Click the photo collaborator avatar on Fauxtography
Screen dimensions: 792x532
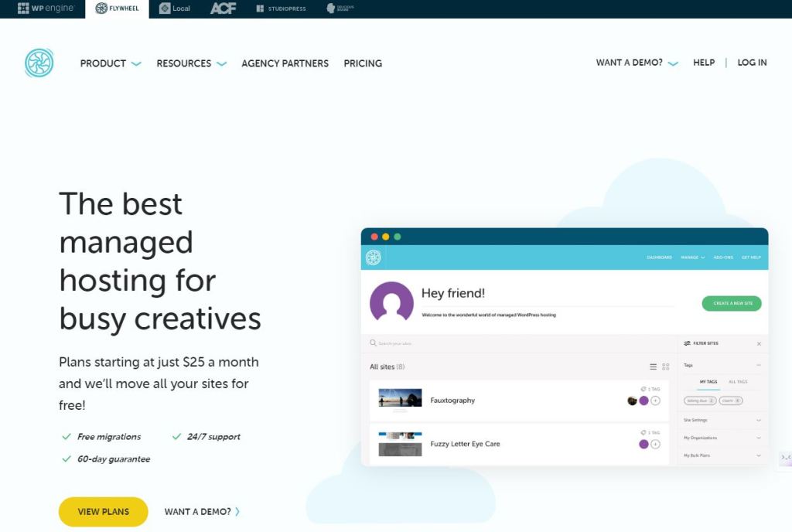(x=632, y=401)
